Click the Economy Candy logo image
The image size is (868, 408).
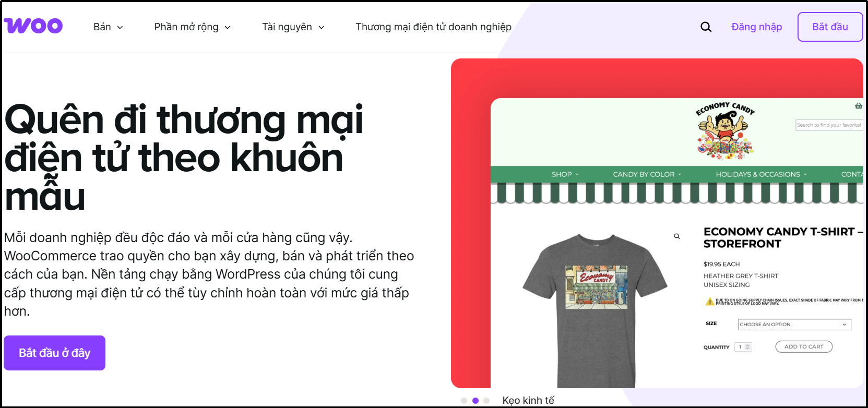pyautogui.click(x=725, y=131)
